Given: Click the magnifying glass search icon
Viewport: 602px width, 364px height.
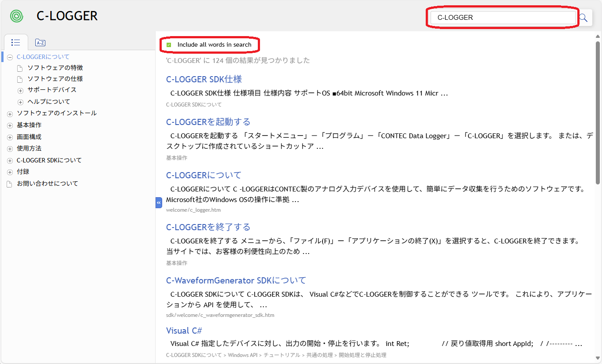Looking at the screenshot, I should click(583, 18).
